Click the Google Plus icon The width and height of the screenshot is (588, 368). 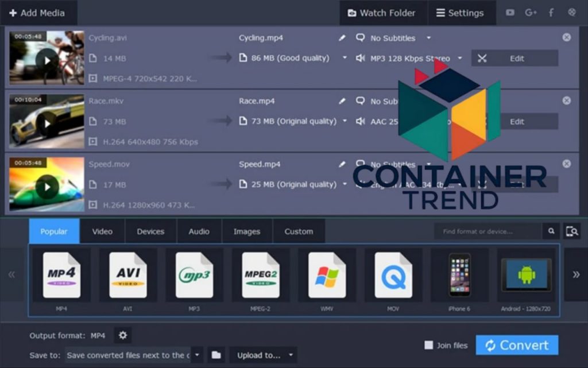[x=531, y=13]
